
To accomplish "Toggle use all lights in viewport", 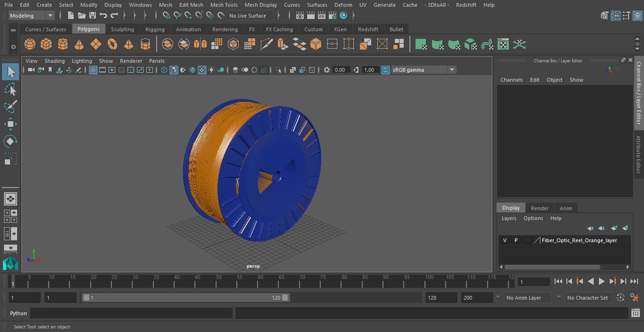I will coord(211,70).
